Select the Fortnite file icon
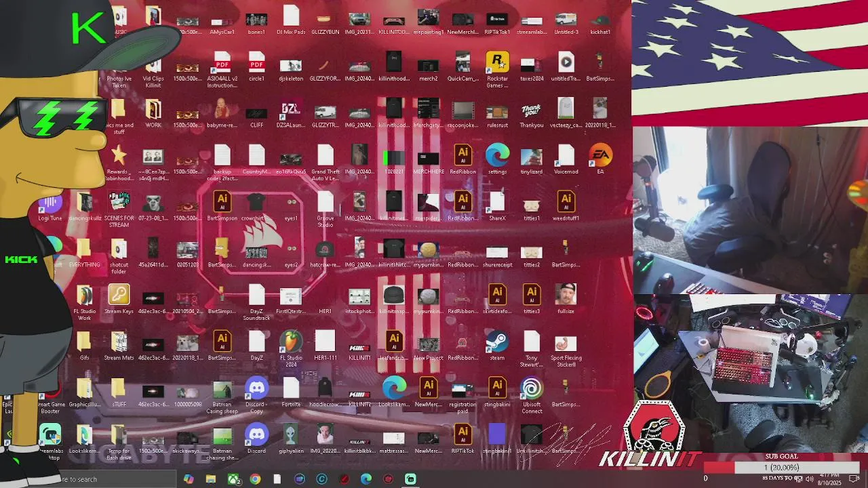 click(291, 389)
